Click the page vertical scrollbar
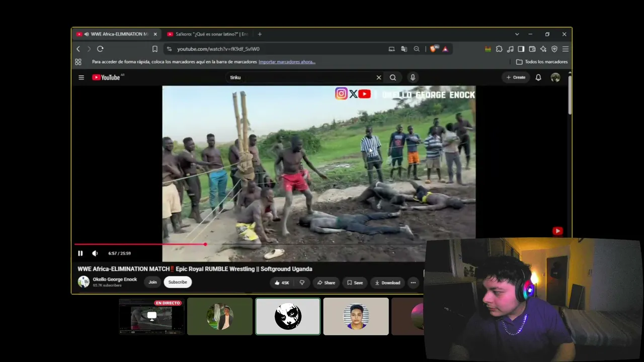The width and height of the screenshot is (644, 362). click(x=570, y=95)
